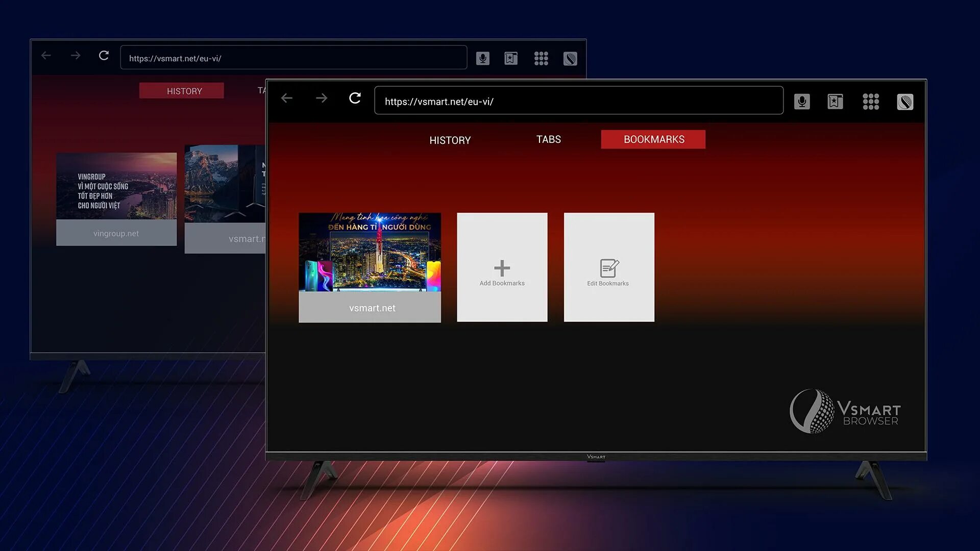Activate microphone icon in rear window

pyautogui.click(x=483, y=59)
